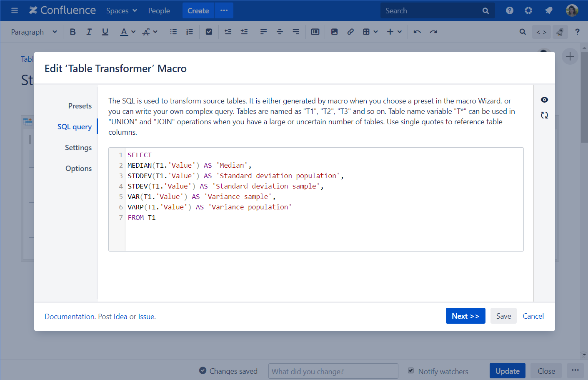Open the Spaces menu
Image resolution: width=588 pixels, height=380 pixels.
[x=121, y=10]
